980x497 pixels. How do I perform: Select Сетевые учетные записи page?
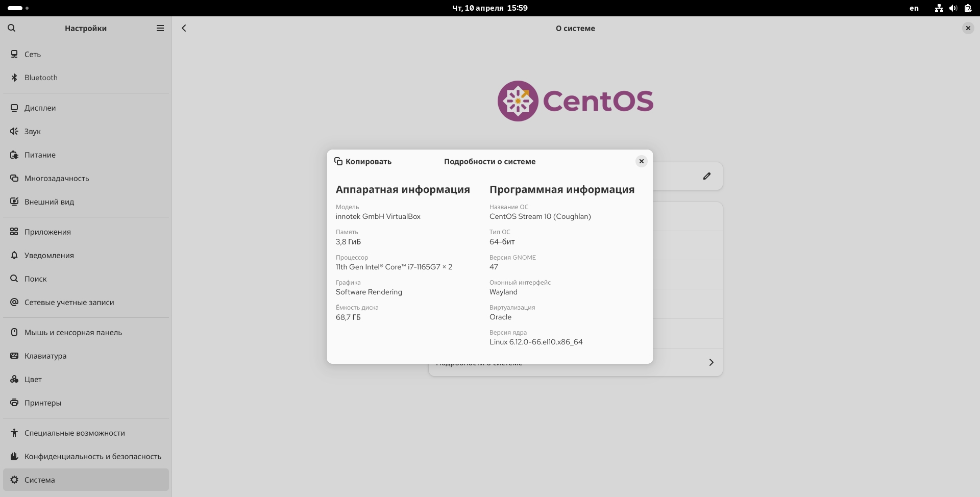[86, 302]
